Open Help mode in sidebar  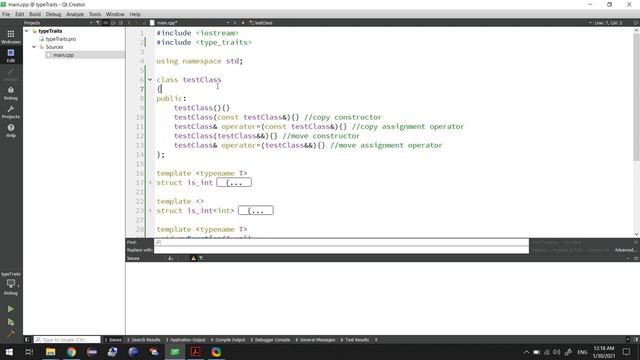pyautogui.click(x=11, y=130)
